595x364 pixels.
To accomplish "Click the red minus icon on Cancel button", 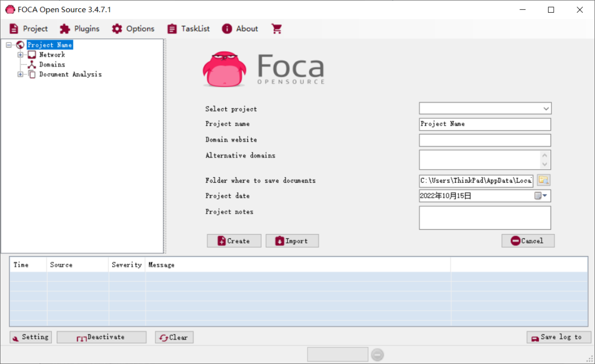I will 515,241.
